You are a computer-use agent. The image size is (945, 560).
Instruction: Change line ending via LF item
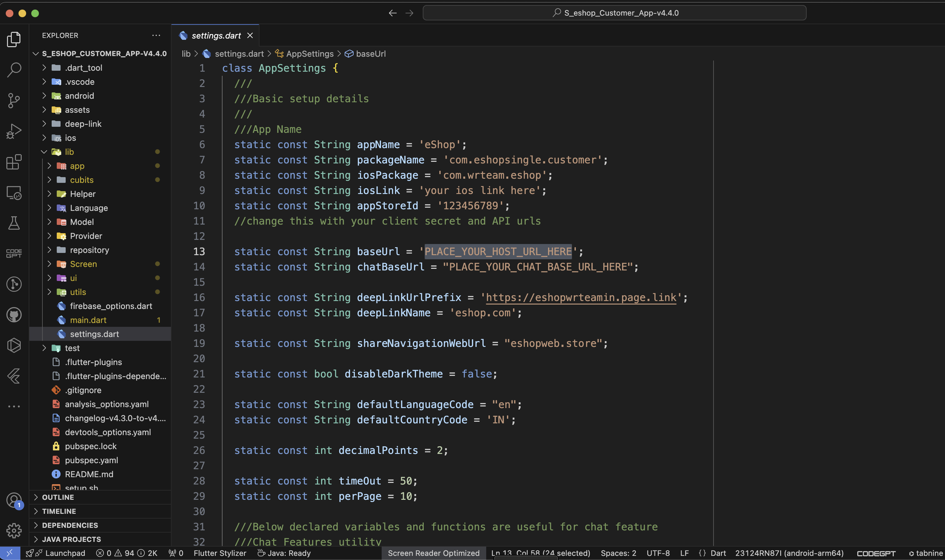(x=685, y=553)
